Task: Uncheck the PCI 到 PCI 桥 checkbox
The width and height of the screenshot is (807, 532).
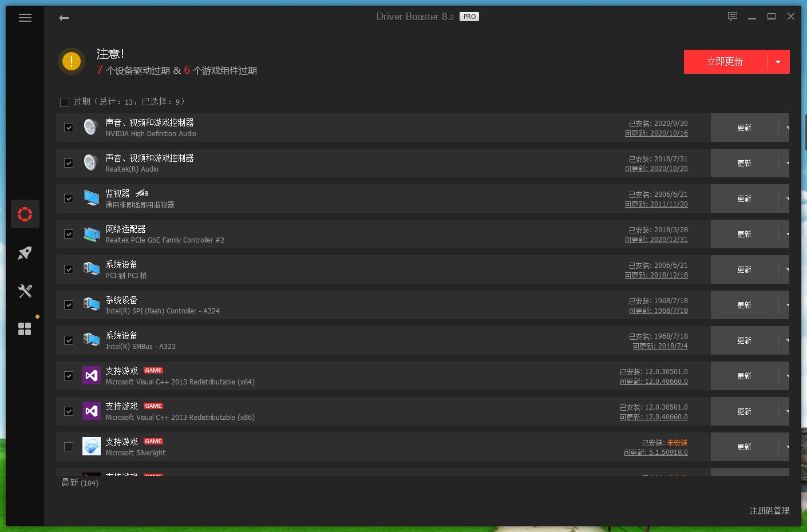Action: pos(69,269)
